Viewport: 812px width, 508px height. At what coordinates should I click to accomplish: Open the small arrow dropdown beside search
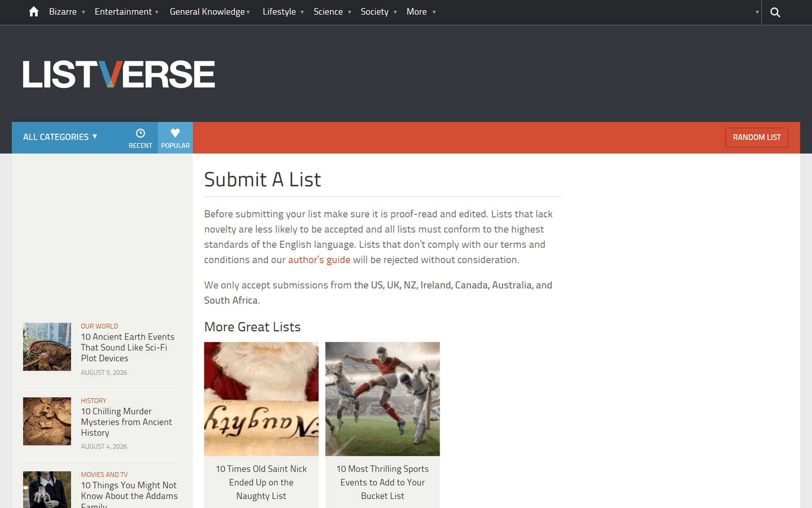757,12
